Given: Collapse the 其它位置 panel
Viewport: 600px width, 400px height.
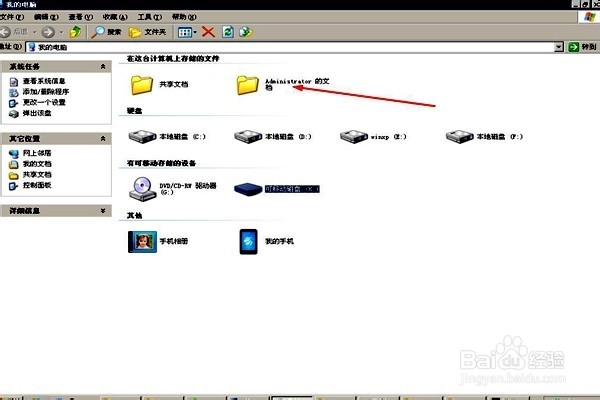Looking at the screenshot, I should coord(103,139).
